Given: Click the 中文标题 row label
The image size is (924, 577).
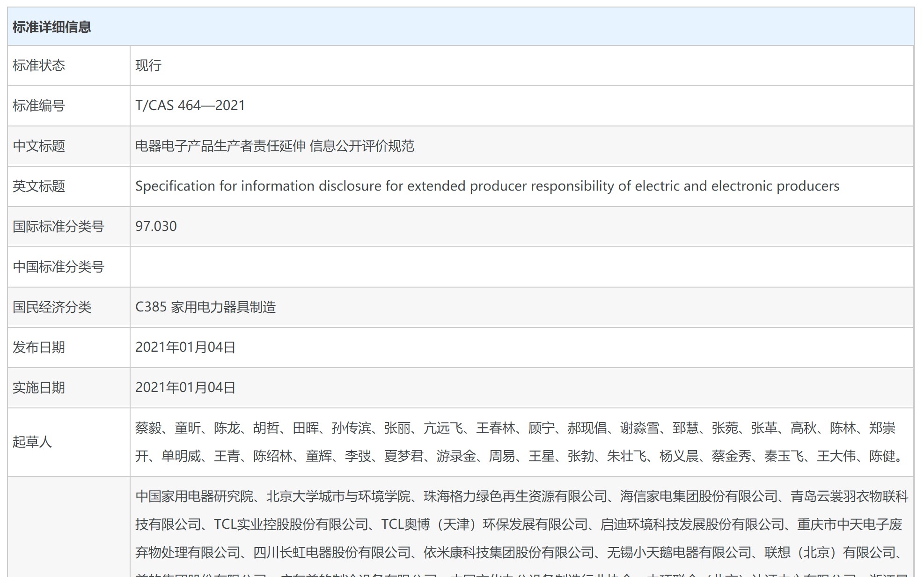Looking at the screenshot, I should coord(39,146).
